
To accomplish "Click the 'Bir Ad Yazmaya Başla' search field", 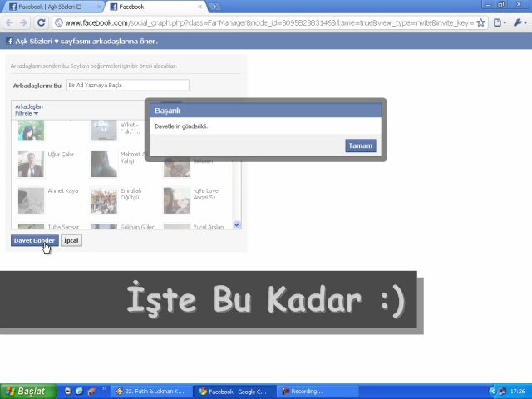I will tap(127, 85).
